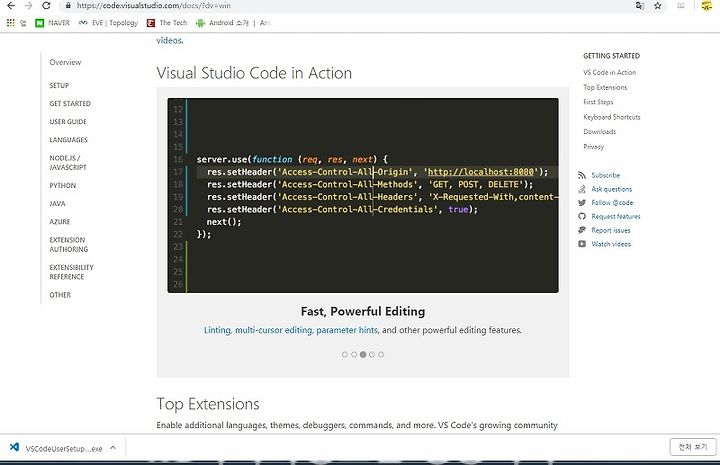
Task: Jump to Privacy in right nav
Action: [594, 147]
